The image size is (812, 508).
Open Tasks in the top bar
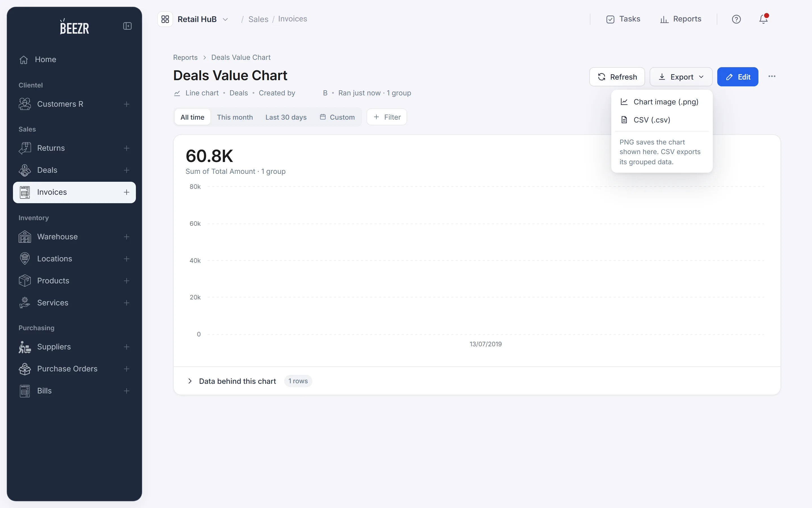[x=623, y=19]
